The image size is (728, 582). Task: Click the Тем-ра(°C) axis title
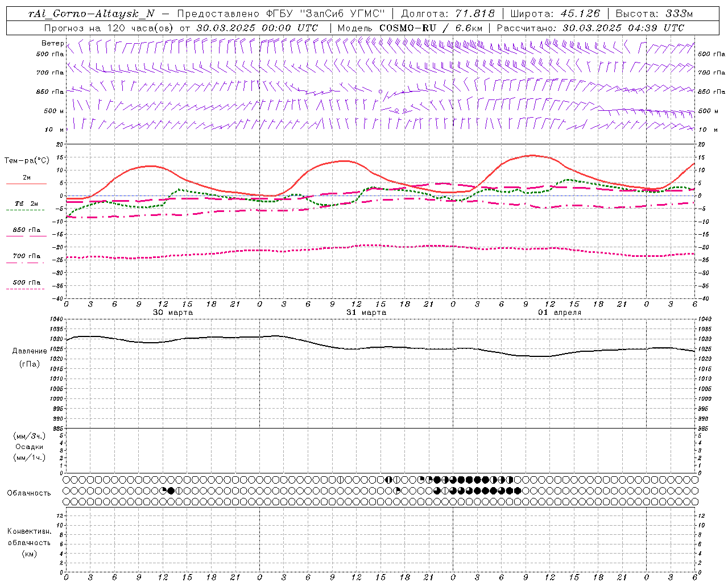pos(27,161)
